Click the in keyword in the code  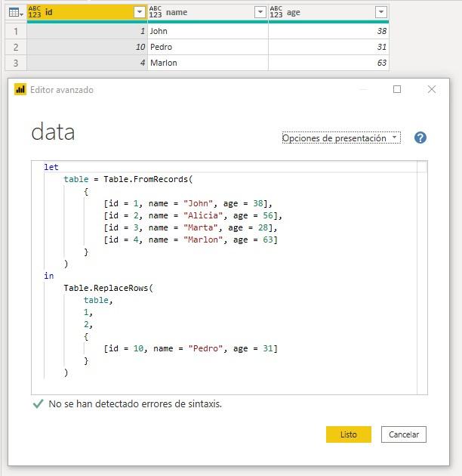(x=49, y=276)
